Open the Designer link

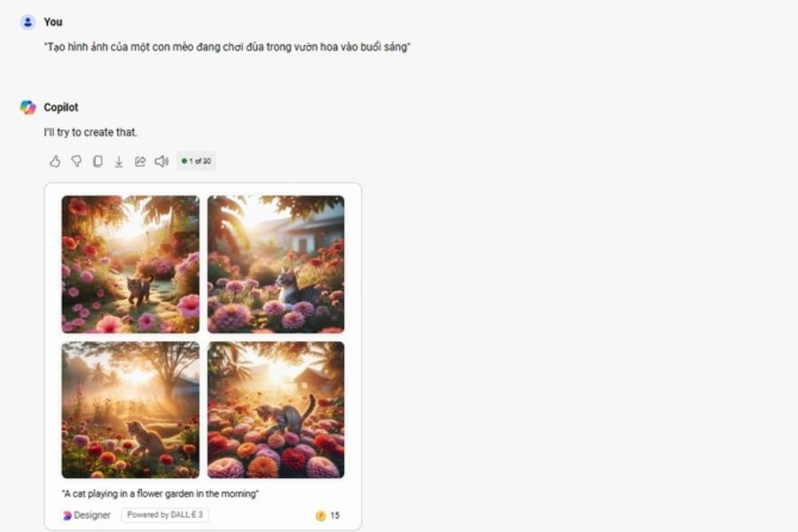click(87, 515)
